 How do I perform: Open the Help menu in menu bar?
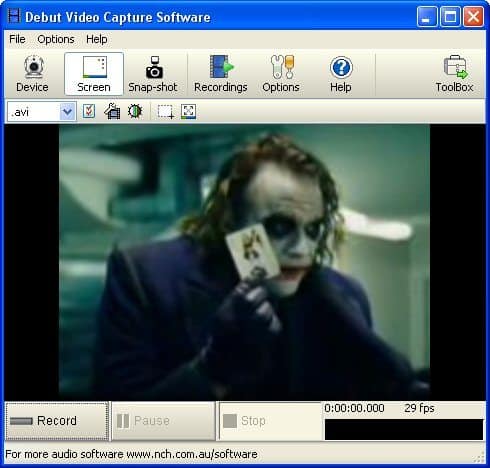(97, 39)
